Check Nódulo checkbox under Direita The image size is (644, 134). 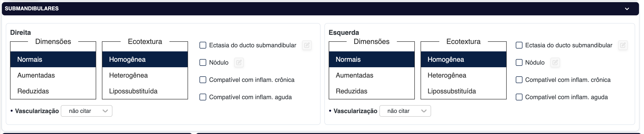point(203,62)
